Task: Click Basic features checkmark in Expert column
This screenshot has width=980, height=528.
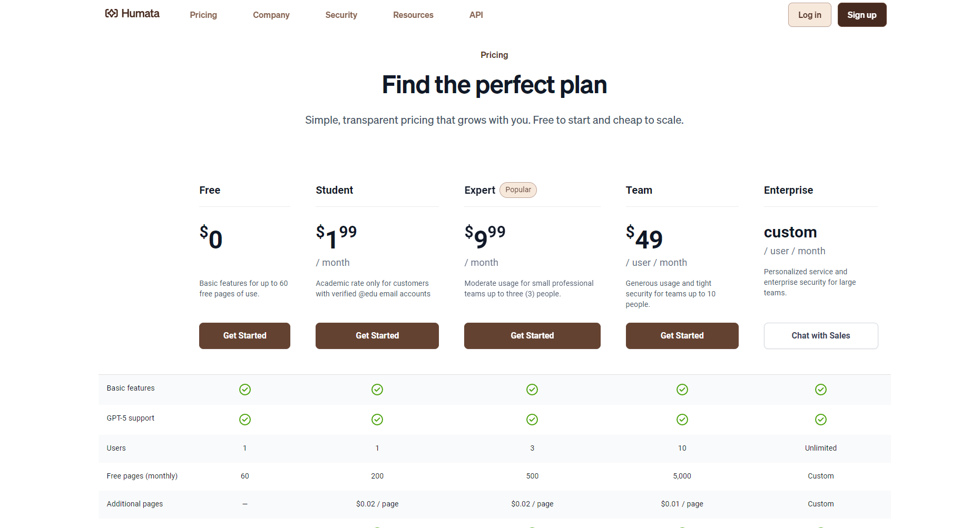Action: 532,390
